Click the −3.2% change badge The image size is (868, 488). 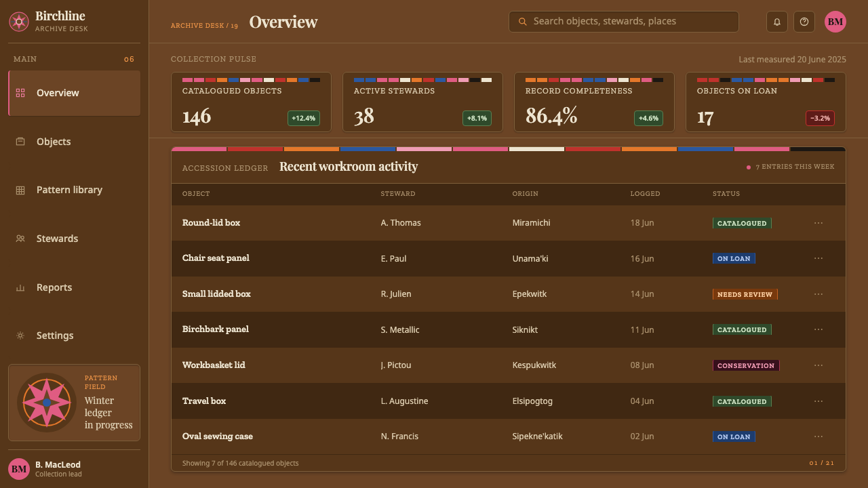(x=820, y=118)
